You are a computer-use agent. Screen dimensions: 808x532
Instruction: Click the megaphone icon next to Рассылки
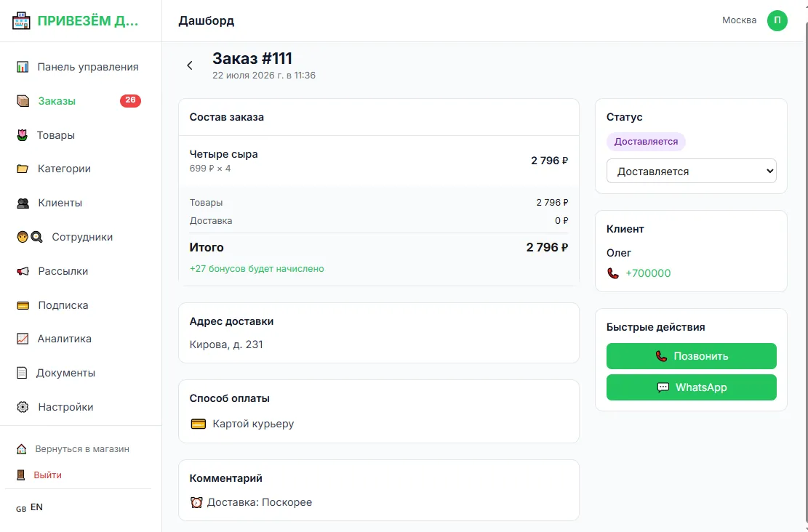pos(23,271)
